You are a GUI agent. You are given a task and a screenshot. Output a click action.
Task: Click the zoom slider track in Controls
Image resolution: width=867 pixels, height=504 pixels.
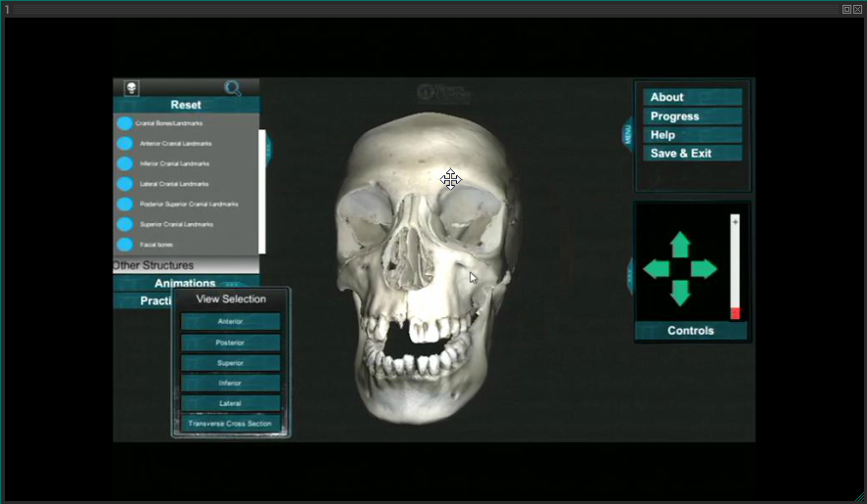(735, 265)
